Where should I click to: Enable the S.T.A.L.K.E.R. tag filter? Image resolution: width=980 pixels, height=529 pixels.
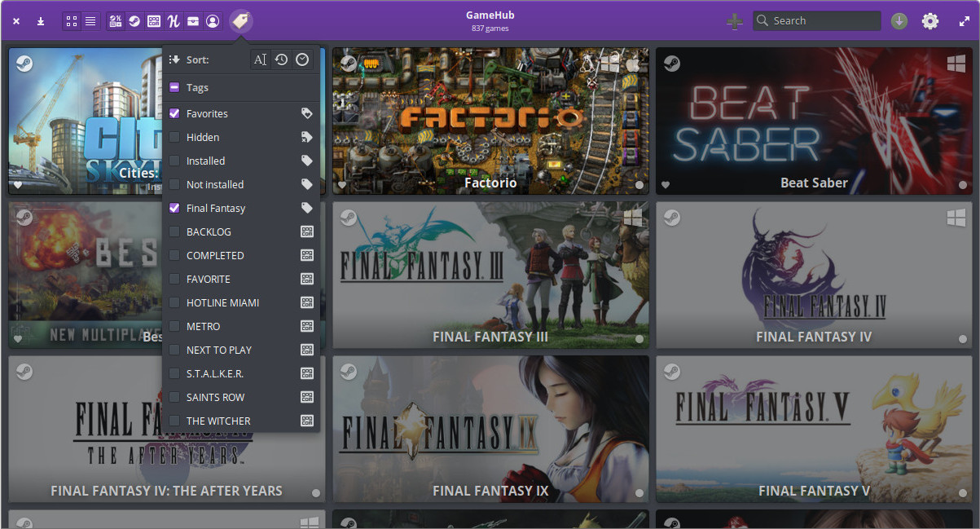click(x=174, y=373)
